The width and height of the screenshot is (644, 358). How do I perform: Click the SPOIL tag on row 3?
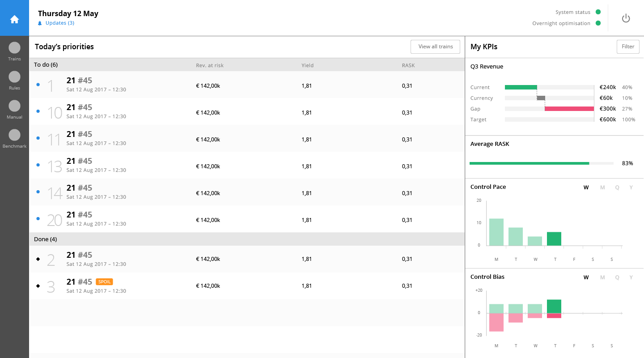(x=104, y=282)
